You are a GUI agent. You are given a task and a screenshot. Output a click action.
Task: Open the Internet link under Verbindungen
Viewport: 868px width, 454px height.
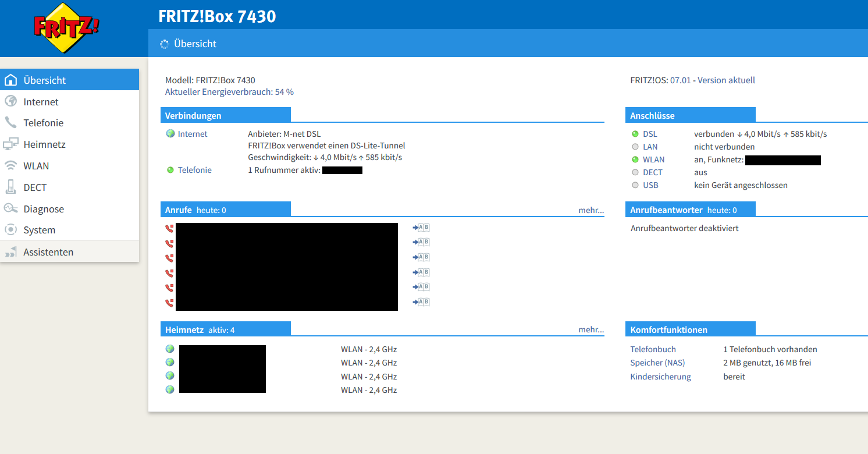[193, 134]
